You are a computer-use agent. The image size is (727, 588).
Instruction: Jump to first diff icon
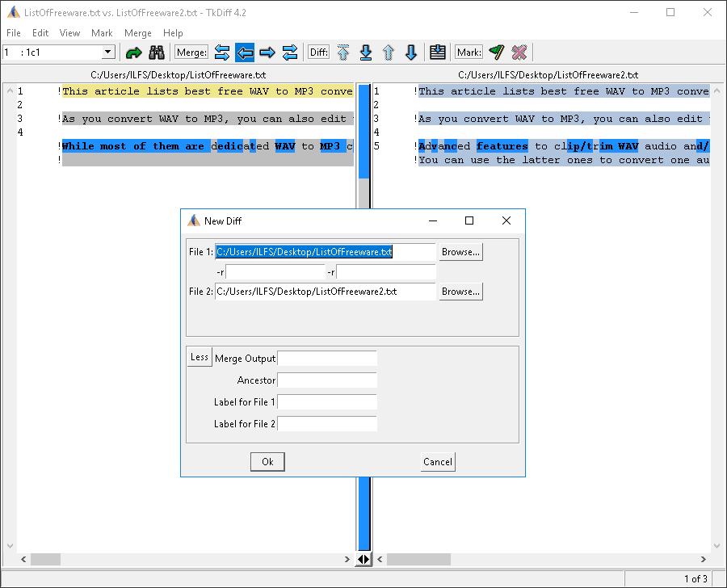pos(343,52)
